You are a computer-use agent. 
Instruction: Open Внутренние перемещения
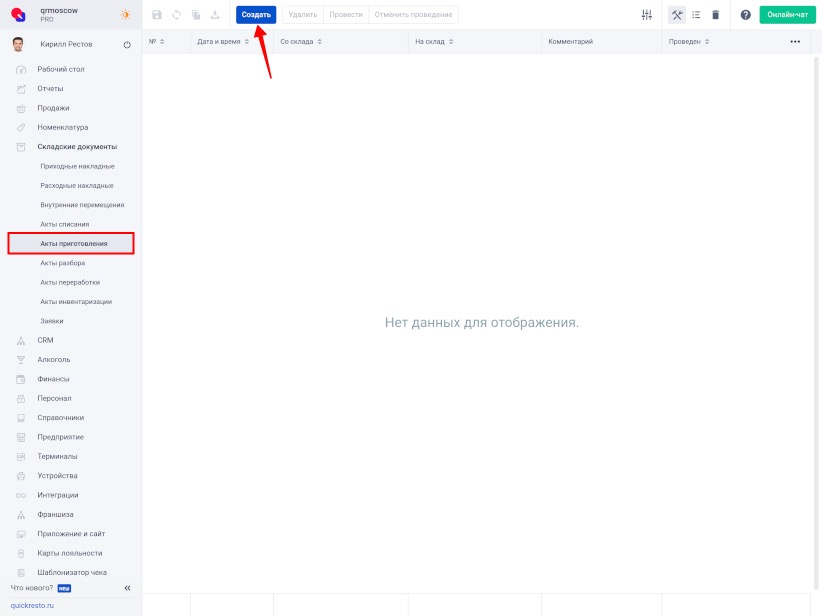click(x=82, y=205)
